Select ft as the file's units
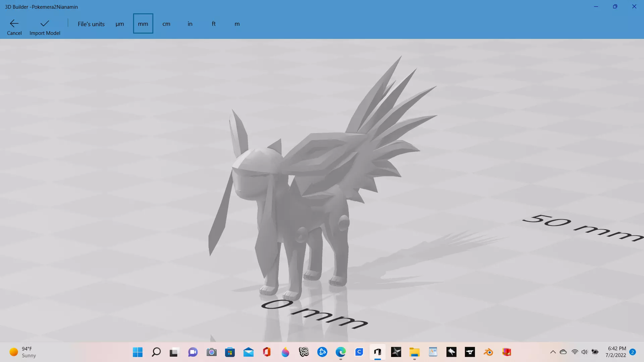644x362 pixels. click(214, 24)
